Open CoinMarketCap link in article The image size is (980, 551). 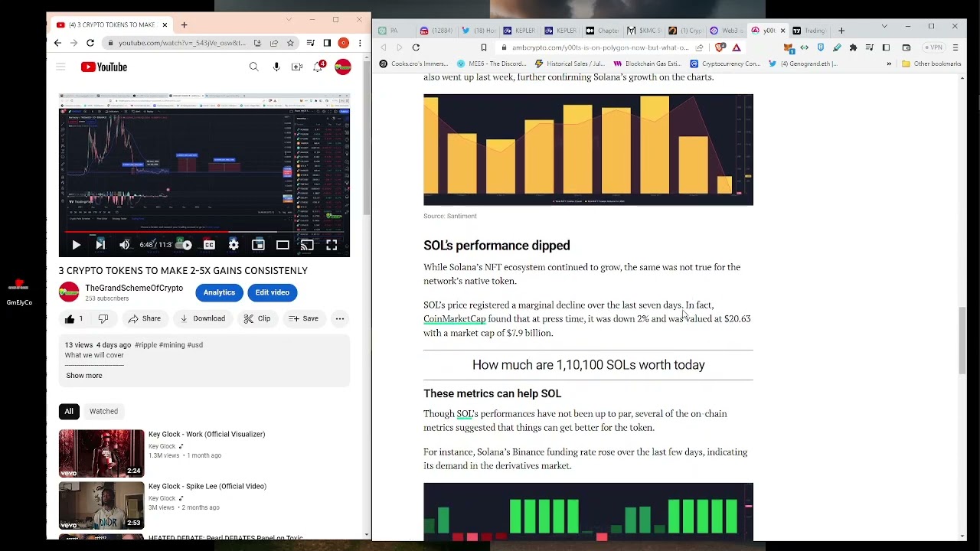click(x=455, y=319)
